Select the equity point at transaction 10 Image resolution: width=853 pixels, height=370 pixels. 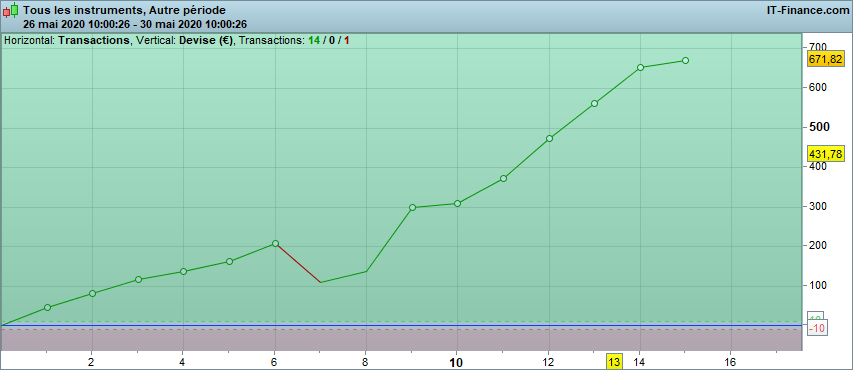[x=458, y=204]
